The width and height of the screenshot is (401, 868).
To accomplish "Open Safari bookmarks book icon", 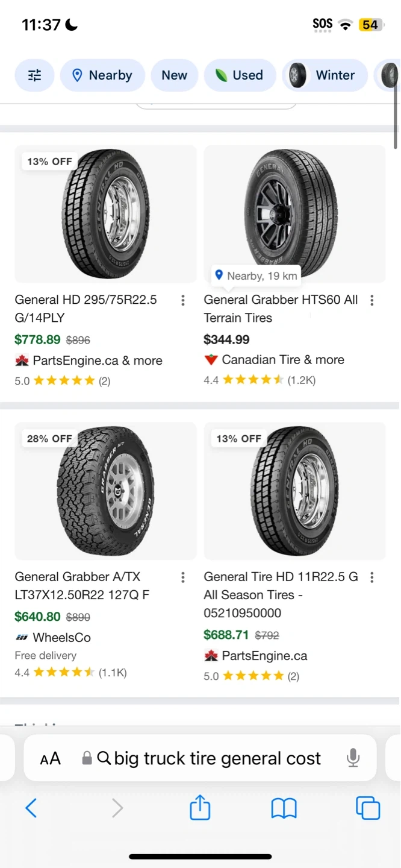I will [x=284, y=808].
